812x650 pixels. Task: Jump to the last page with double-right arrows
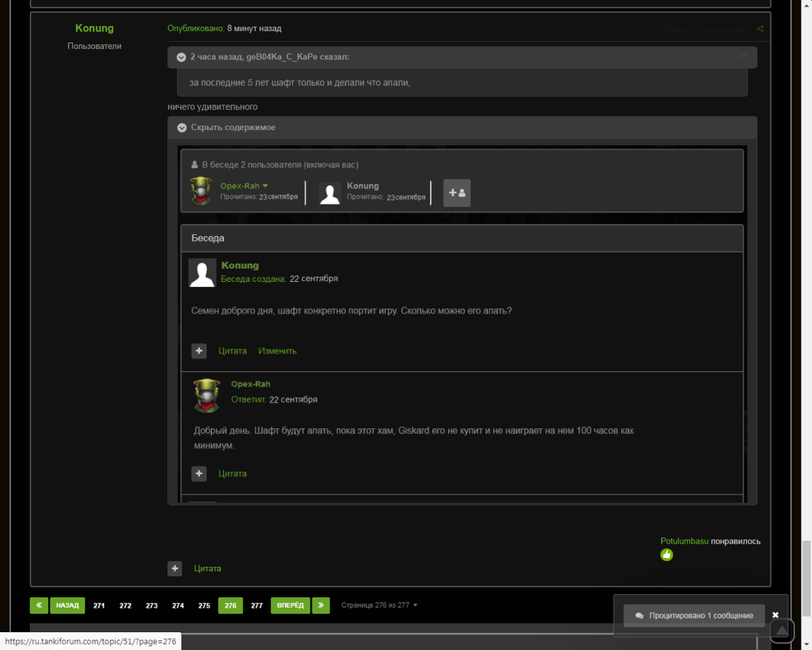pyautogui.click(x=321, y=605)
